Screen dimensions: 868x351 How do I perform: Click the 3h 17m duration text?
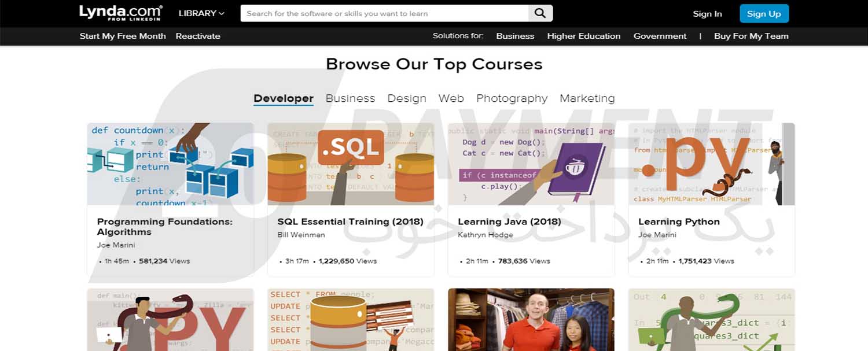coord(297,261)
